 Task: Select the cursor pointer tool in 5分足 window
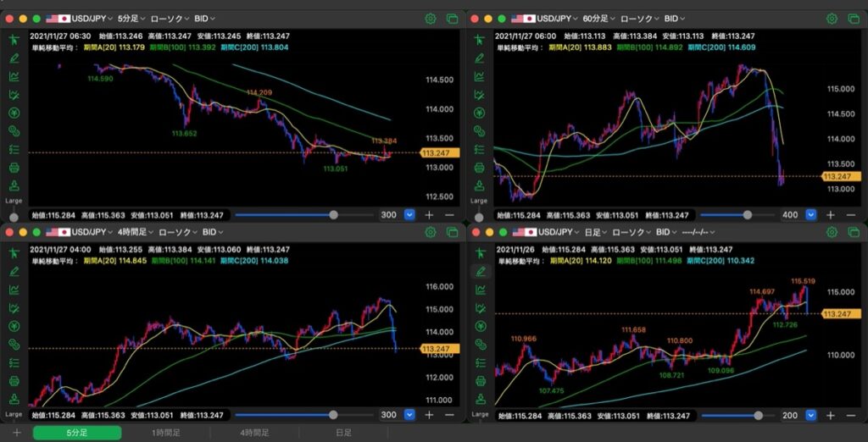click(x=14, y=39)
